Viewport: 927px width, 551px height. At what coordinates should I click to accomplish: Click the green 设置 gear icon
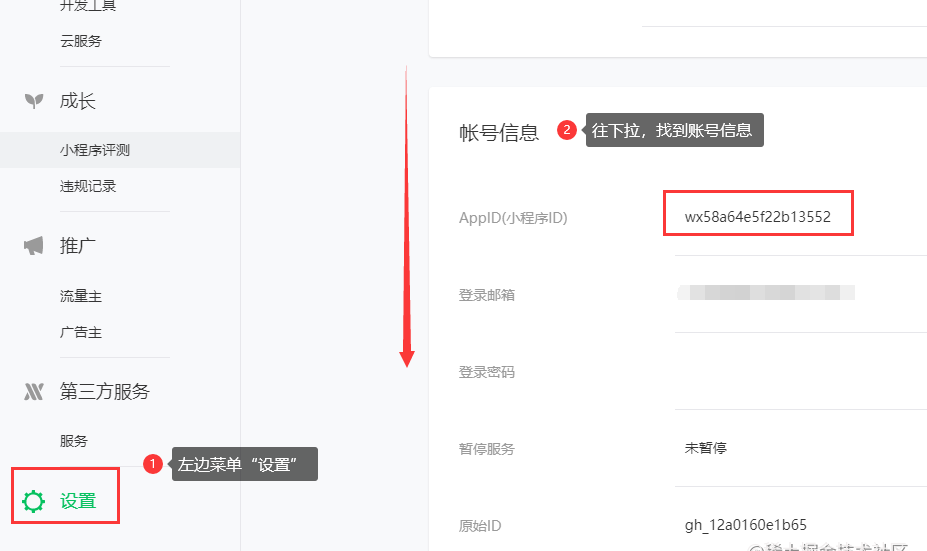tap(33, 501)
